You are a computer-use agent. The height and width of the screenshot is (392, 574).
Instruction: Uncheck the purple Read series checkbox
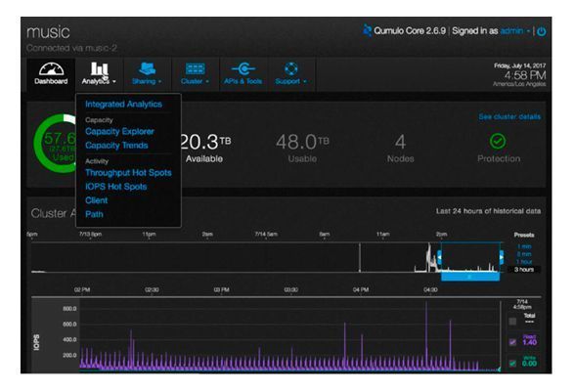pos(512,342)
